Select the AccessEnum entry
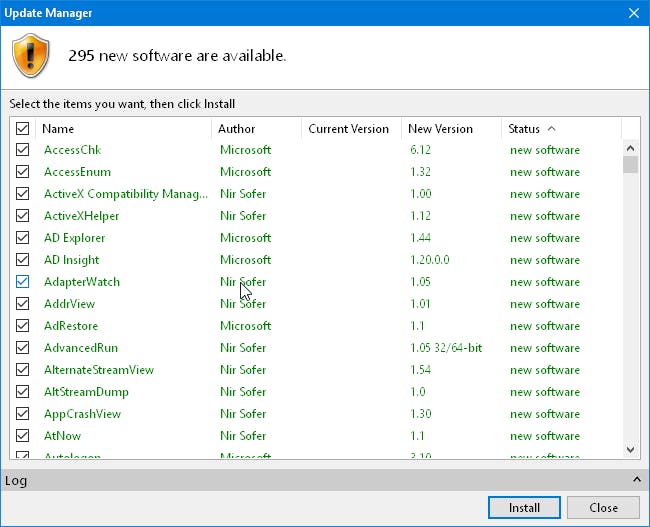The height and width of the screenshot is (527, 650). click(x=78, y=172)
